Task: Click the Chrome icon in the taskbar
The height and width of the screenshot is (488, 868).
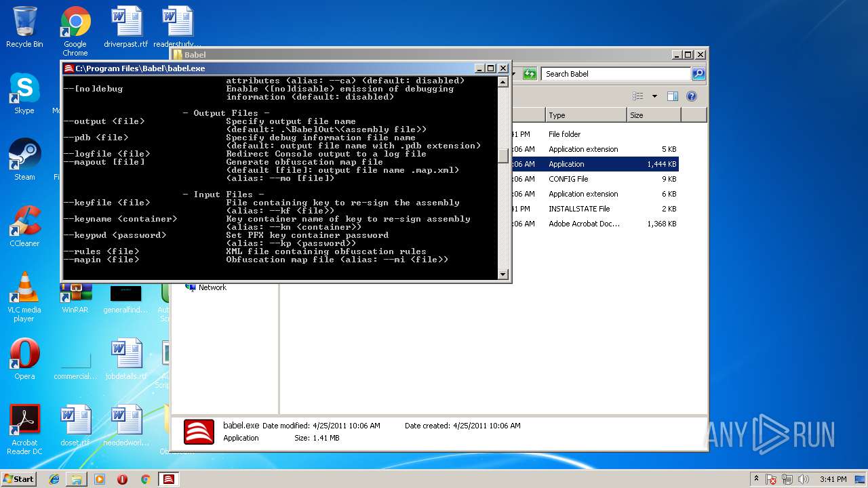Action: [145, 479]
